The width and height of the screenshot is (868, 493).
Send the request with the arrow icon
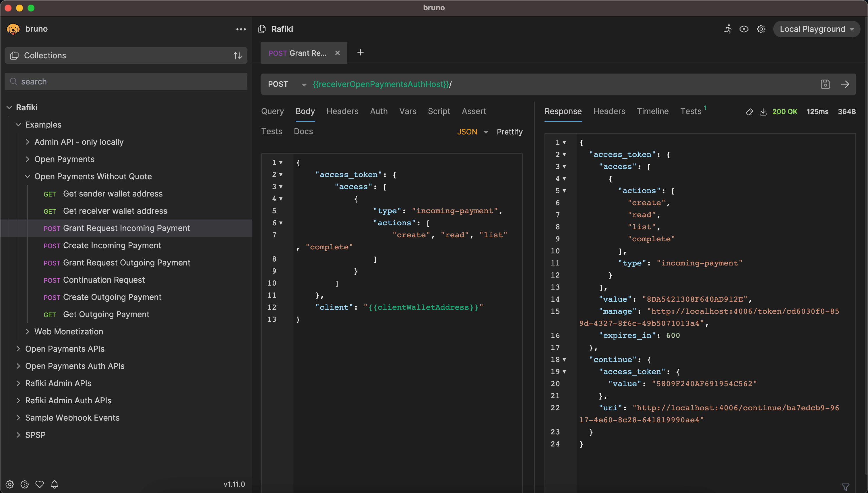click(x=845, y=84)
